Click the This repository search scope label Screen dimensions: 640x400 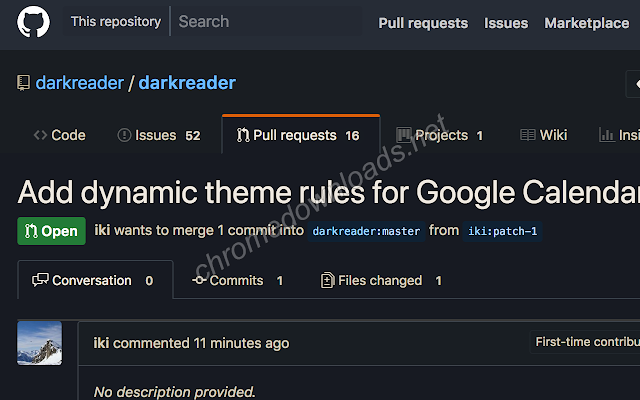tap(116, 22)
